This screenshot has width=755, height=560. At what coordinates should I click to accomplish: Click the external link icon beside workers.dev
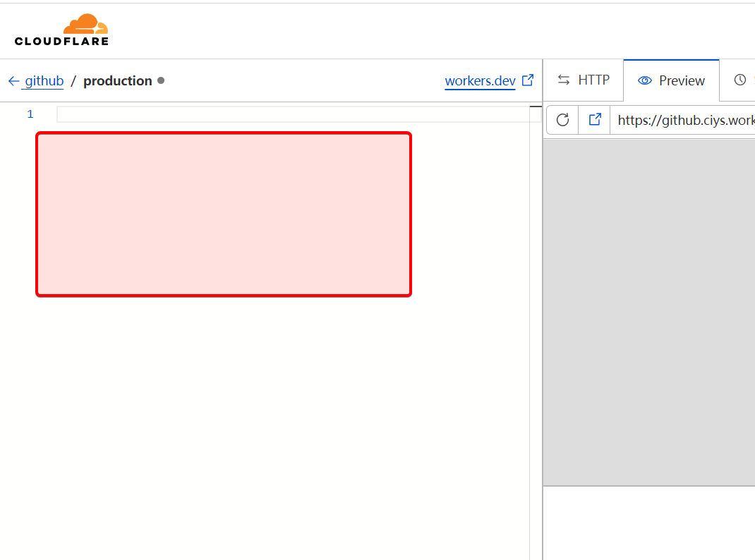point(527,80)
